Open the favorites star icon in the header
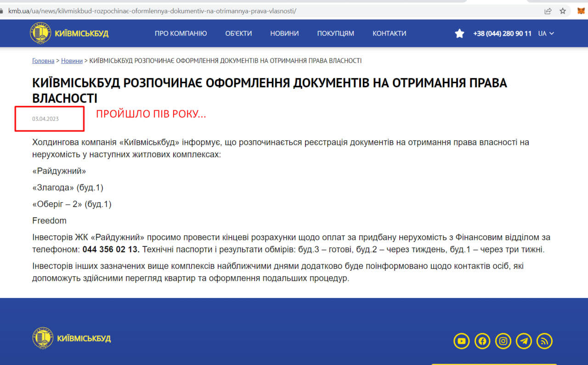The width and height of the screenshot is (588, 365). click(x=459, y=34)
